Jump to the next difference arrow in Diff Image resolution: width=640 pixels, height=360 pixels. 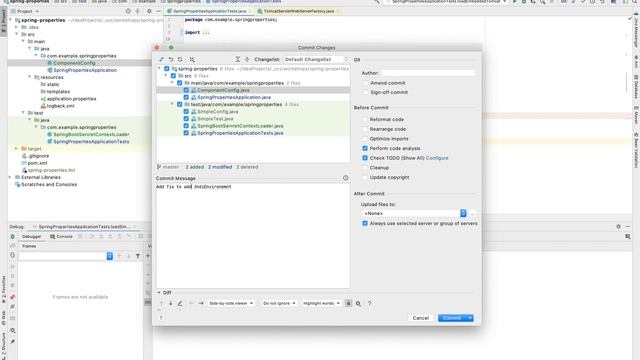point(171,303)
